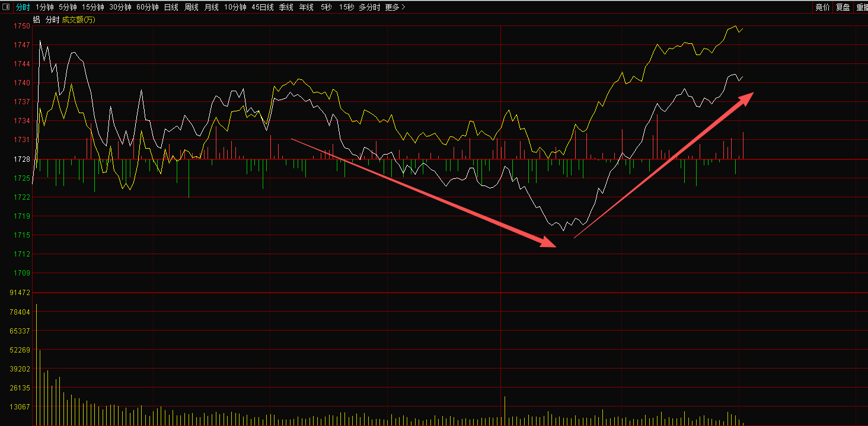Switch to the 15分钟 timeframe
This screenshot has height=426, width=868.
tap(92, 7)
